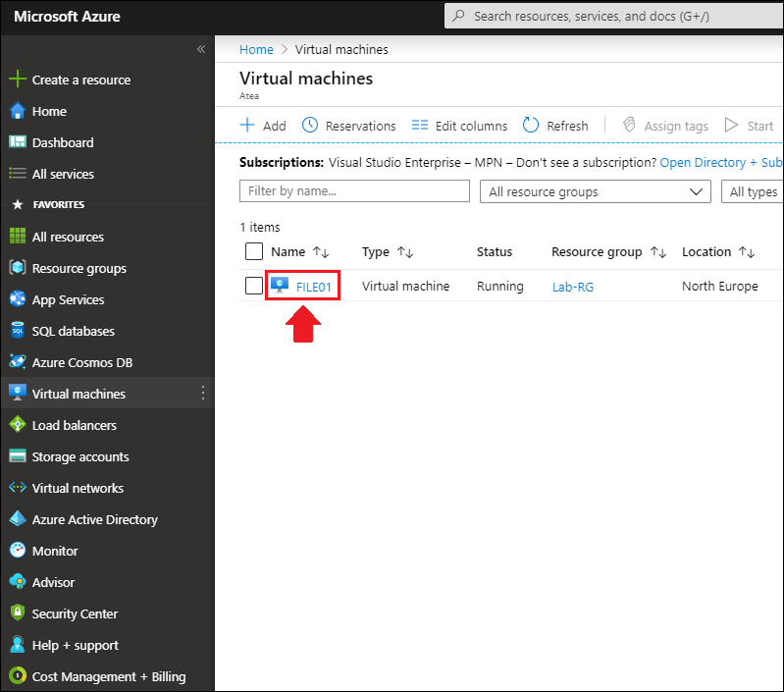
Task: Open the All types dropdown
Action: (x=753, y=191)
